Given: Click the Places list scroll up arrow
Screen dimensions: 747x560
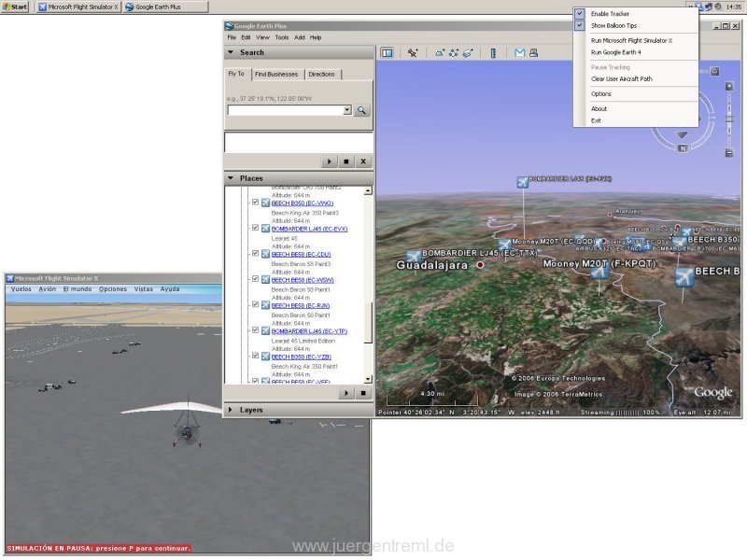Looking at the screenshot, I should pyautogui.click(x=368, y=191).
